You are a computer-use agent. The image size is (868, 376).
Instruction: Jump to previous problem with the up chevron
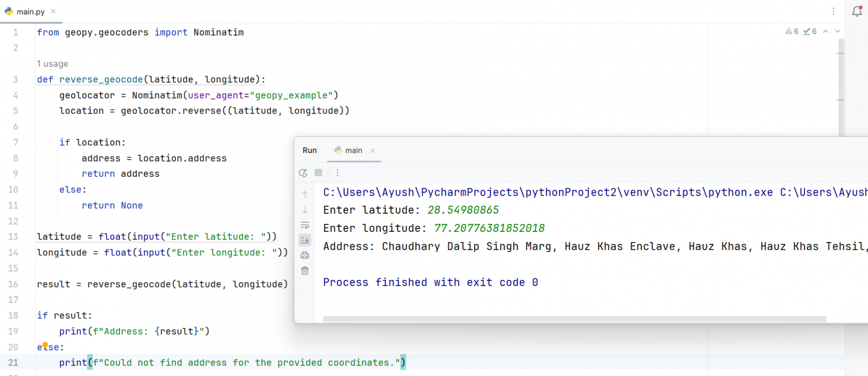[x=826, y=31]
